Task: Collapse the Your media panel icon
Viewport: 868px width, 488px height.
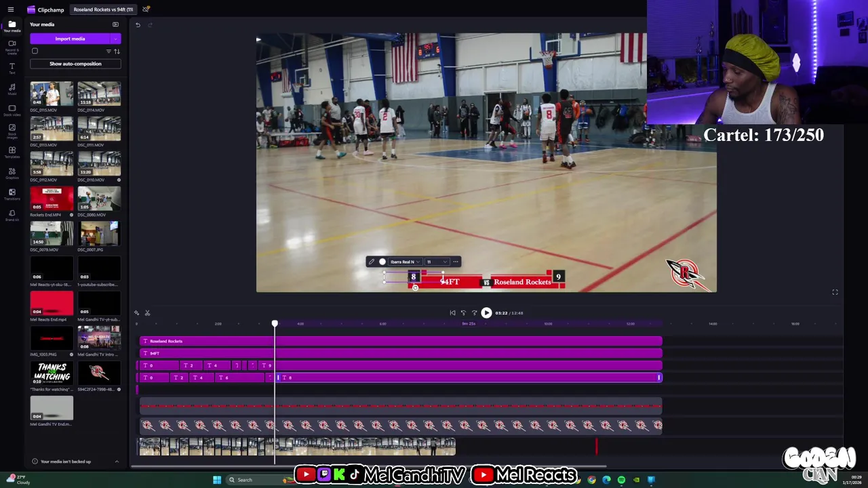Action: 115,24
